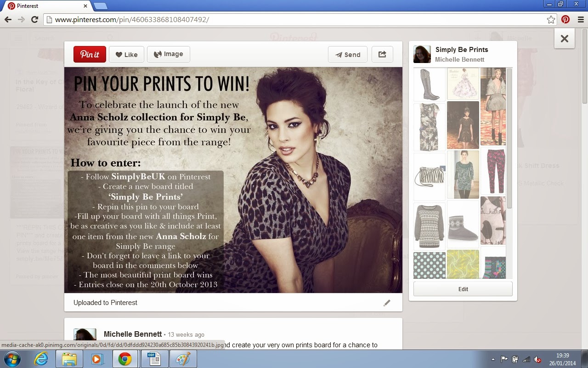The height and width of the screenshot is (368, 588).
Task: Click the pencil edit icon below the pin
Action: (x=387, y=303)
